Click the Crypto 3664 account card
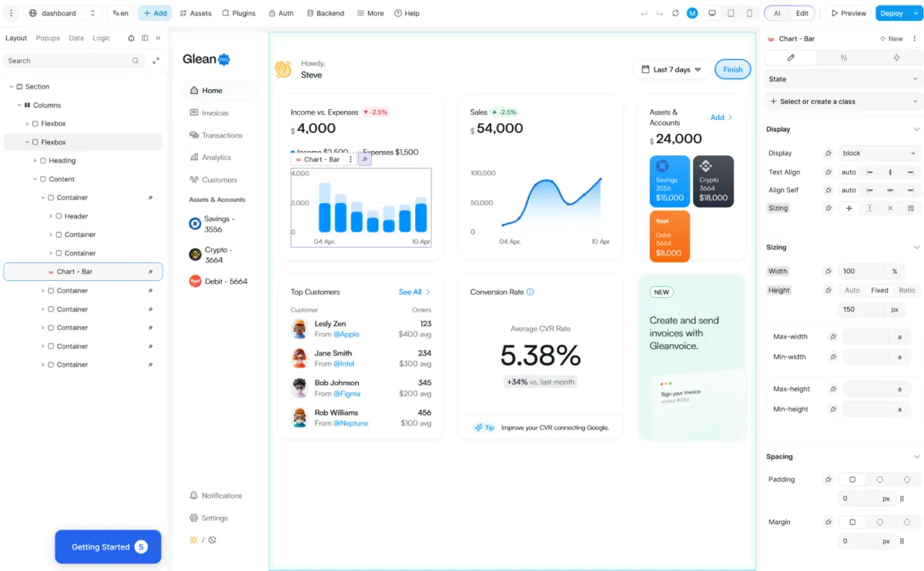The width and height of the screenshot is (924, 571). 713,182
